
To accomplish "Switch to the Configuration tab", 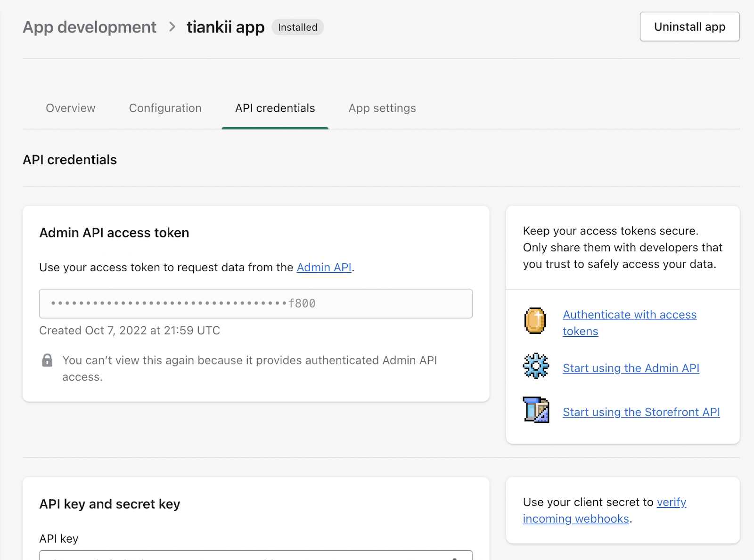I will pos(165,108).
